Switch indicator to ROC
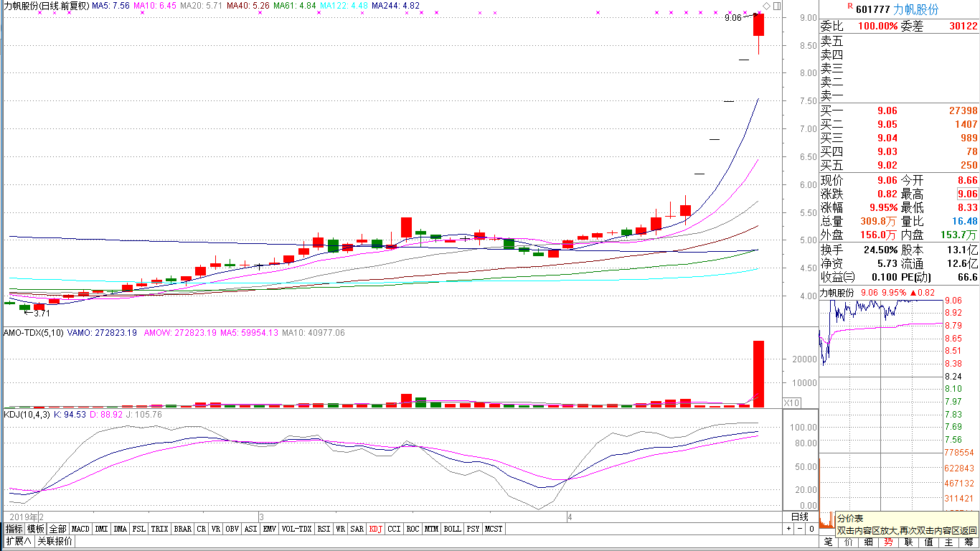Viewport: 980px width, 551px height. [x=413, y=529]
